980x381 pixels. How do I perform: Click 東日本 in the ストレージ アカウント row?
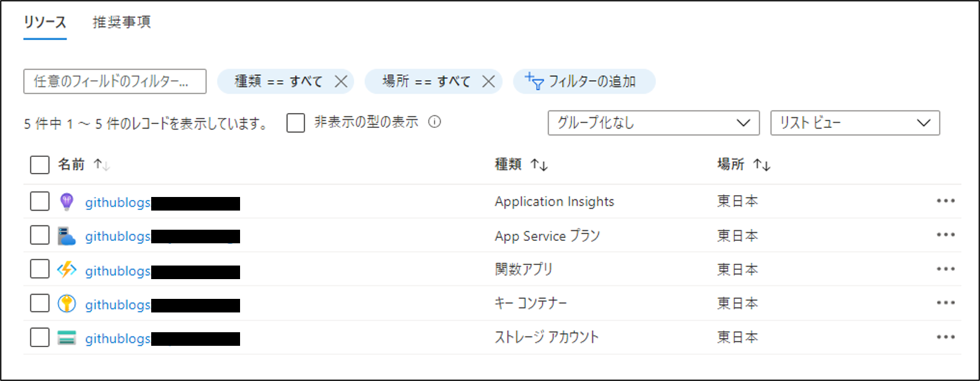[x=737, y=337]
